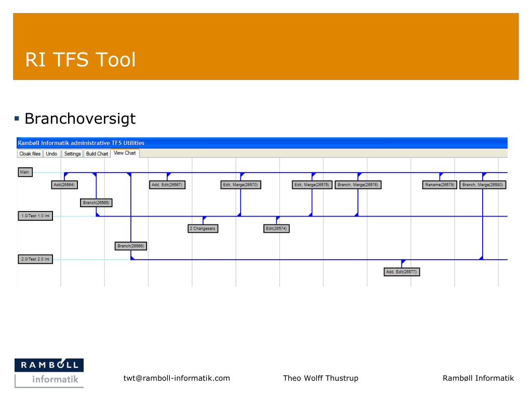Select changeset node Add, Edit(26567)
532x399 pixels.
pos(167,184)
